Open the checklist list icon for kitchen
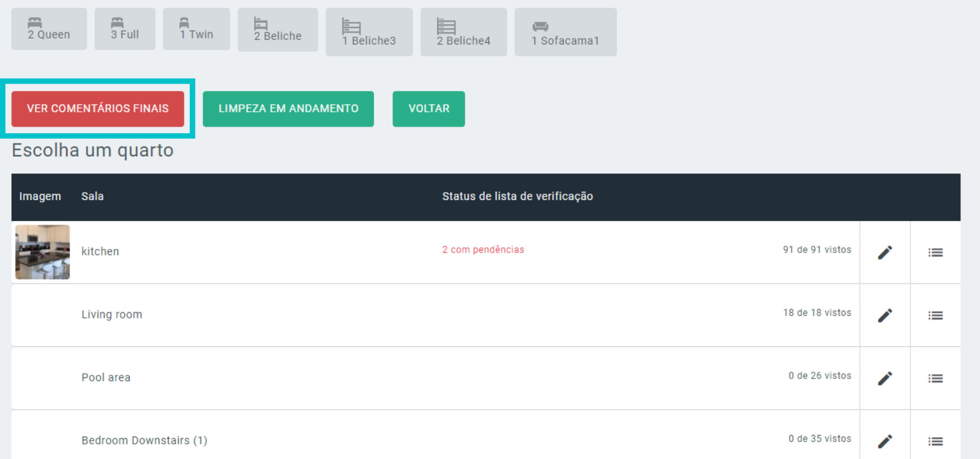Screen dimensions: 980x459 pyautogui.click(x=935, y=252)
